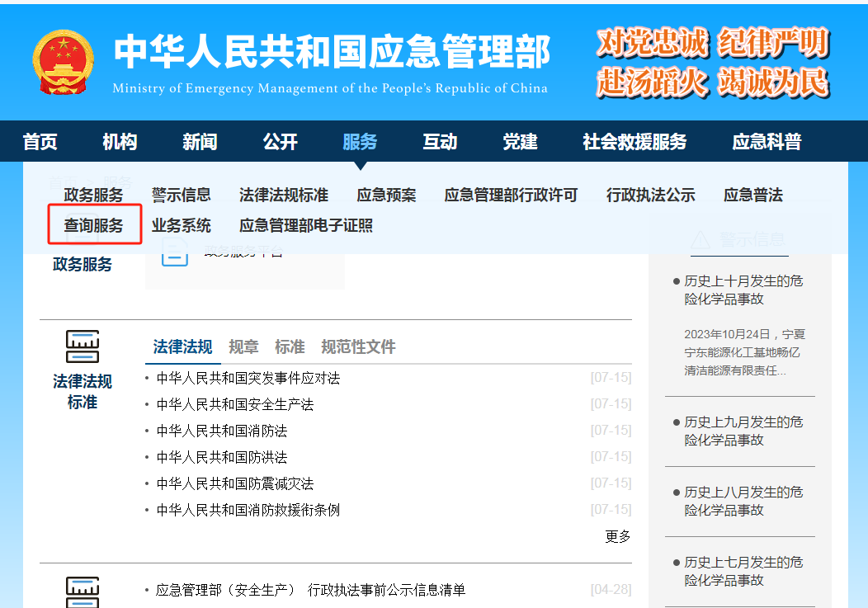Choose 警示信息 in the dropdown submenu
Image resolution: width=868 pixels, height=608 pixels.
[x=181, y=195]
